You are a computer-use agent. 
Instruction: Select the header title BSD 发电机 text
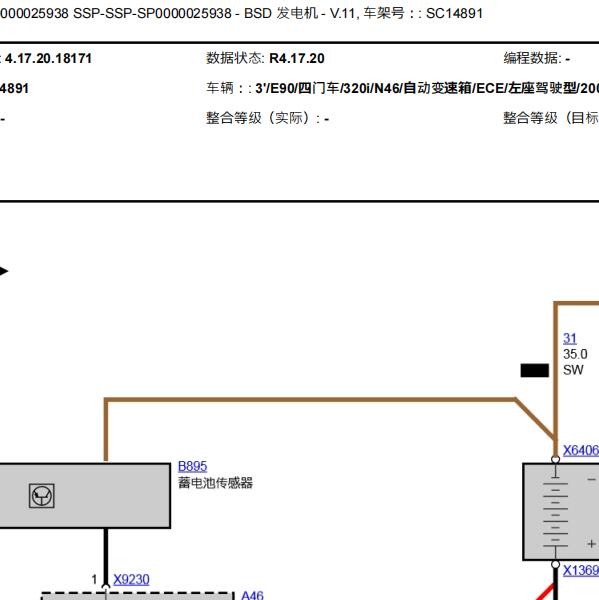(x=281, y=13)
